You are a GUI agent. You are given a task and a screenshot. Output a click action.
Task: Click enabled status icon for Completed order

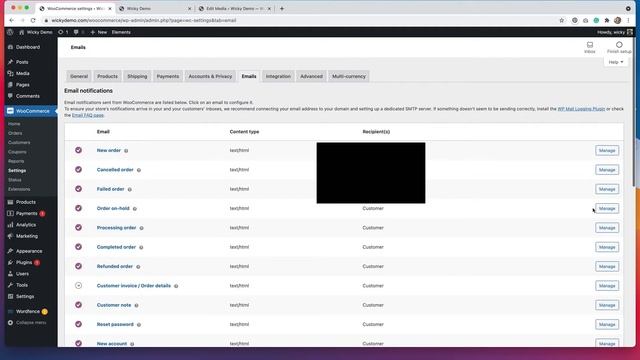point(78,247)
